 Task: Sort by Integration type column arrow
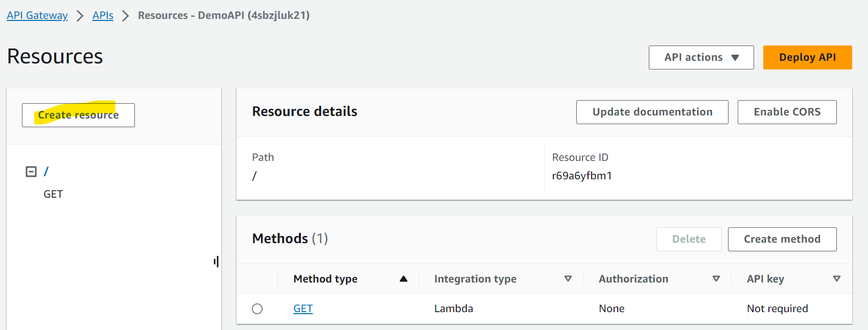pos(568,279)
